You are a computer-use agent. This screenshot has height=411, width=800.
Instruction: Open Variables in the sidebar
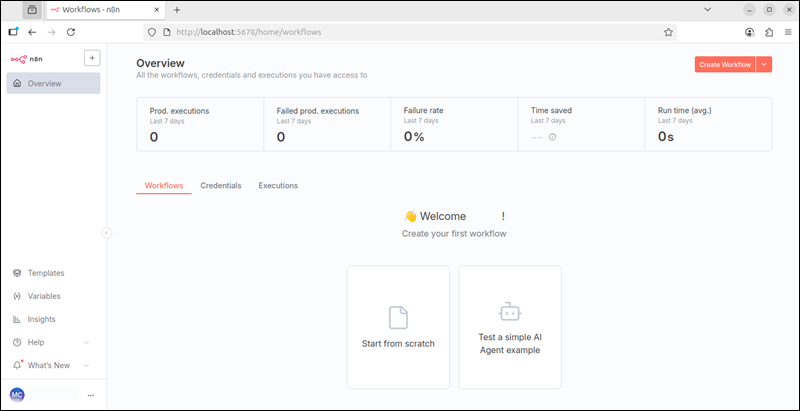[44, 296]
